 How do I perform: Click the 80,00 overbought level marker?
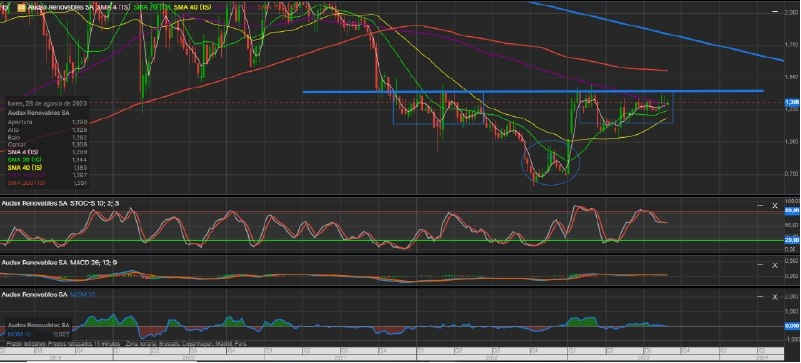click(x=792, y=210)
